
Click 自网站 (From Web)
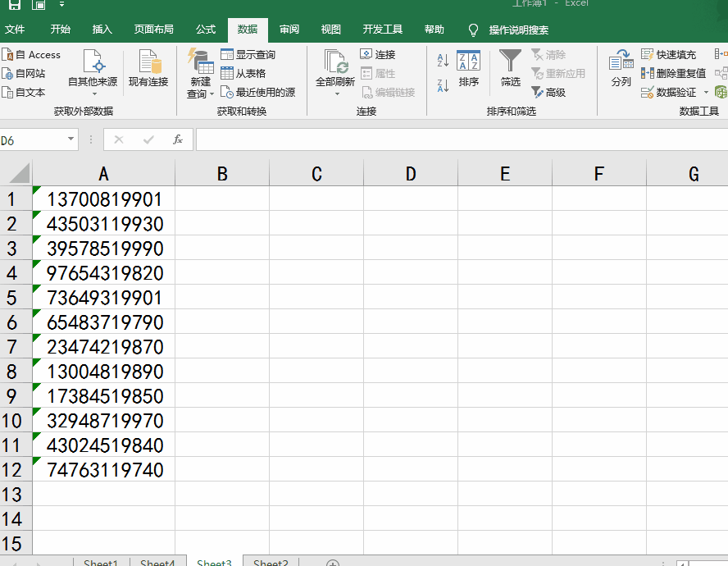pos(28,73)
